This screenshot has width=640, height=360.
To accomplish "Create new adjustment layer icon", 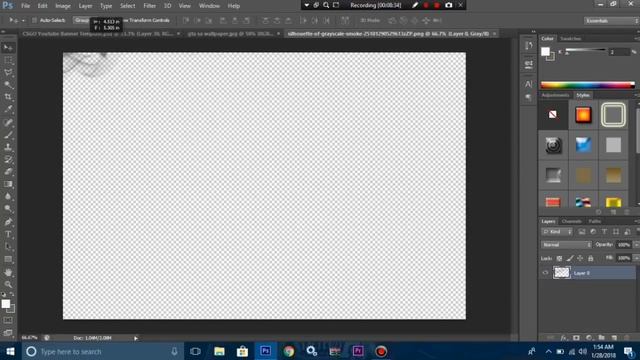I will tap(589, 338).
